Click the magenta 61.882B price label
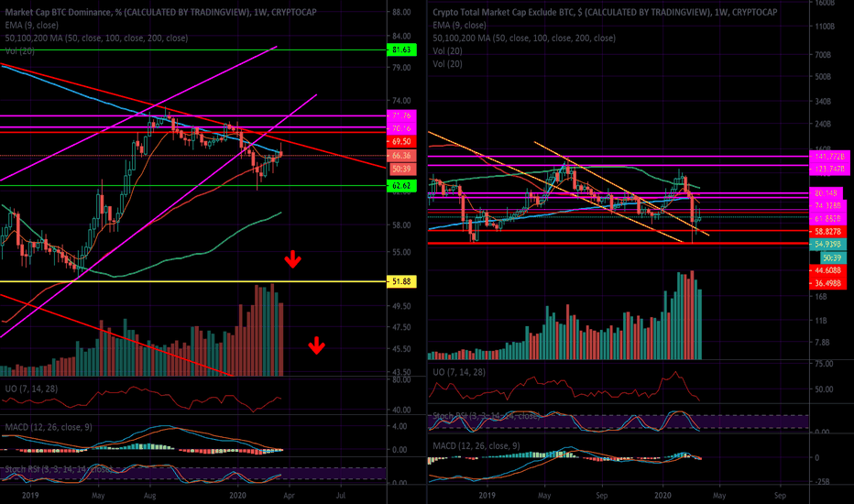Image resolution: width=854 pixels, height=504 pixels. (x=827, y=218)
